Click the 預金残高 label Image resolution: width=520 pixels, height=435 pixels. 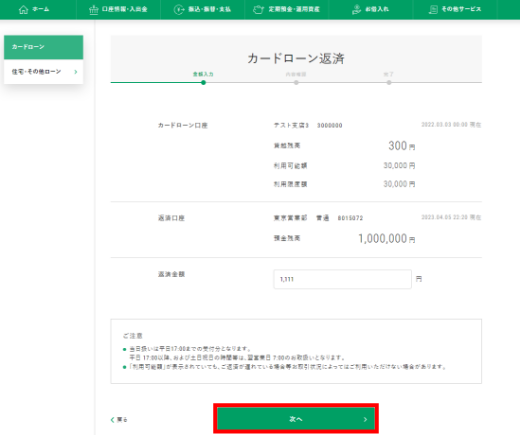coord(287,238)
